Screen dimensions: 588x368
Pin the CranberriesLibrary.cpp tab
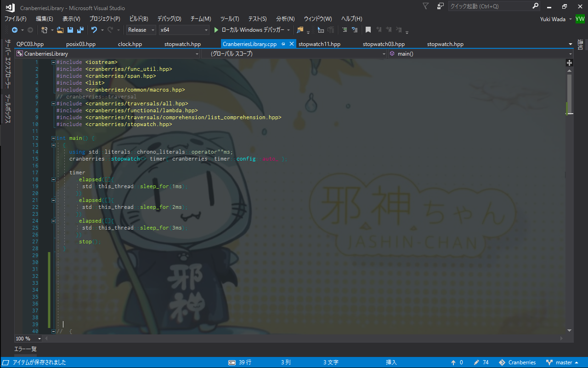(x=283, y=44)
